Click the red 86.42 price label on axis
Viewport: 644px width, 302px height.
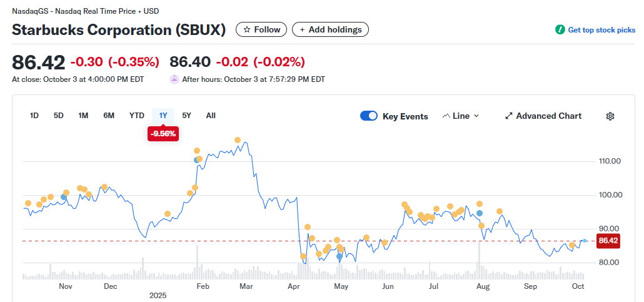608,241
